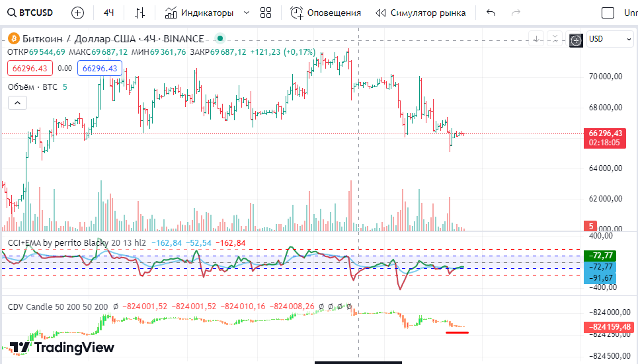
Task: Open the bar chart style selector
Action: click(x=140, y=13)
